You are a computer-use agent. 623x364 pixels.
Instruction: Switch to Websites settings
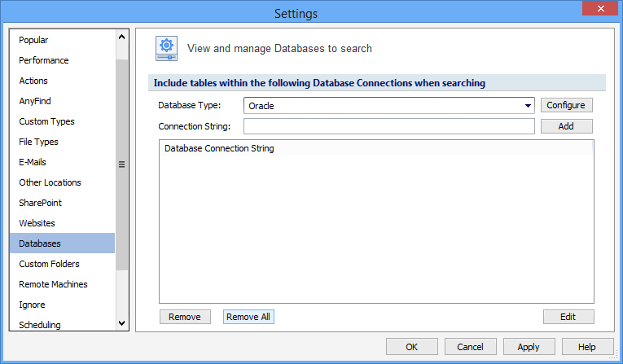click(x=37, y=223)
